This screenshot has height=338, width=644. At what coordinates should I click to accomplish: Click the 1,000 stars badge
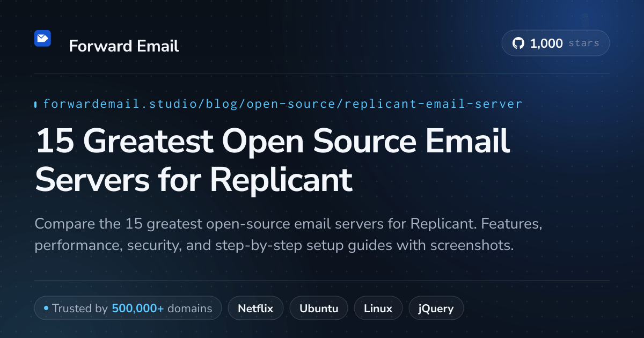555,43
